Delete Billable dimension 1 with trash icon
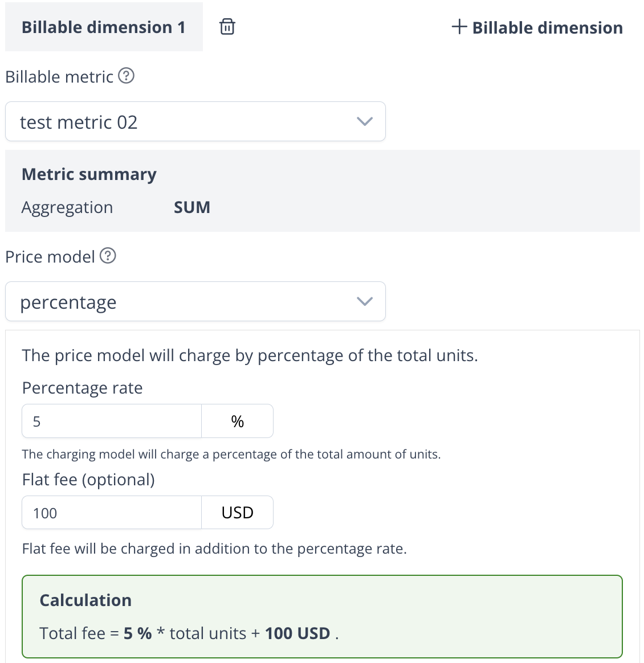This screenshot has width=644, height=663. 227,27
